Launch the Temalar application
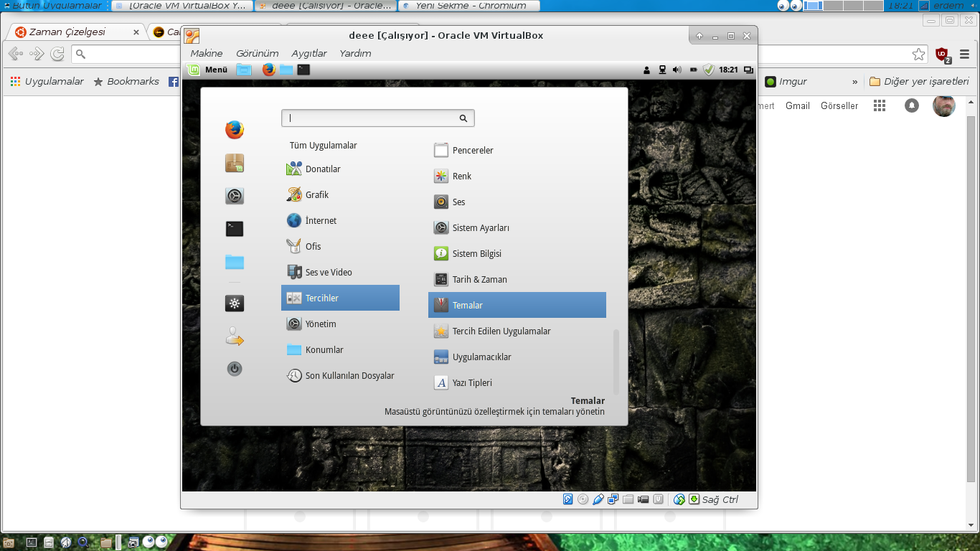 click(x=517, y=305)
